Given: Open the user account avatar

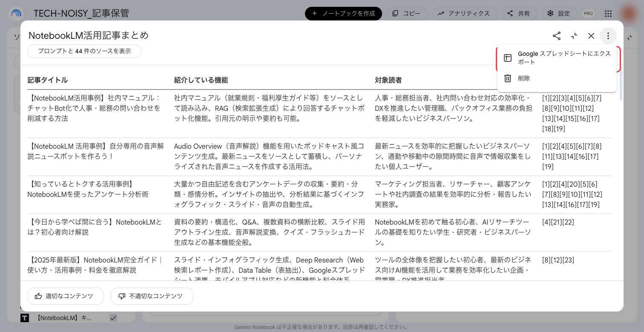Looking at the screenshot, I should point(629,13).
